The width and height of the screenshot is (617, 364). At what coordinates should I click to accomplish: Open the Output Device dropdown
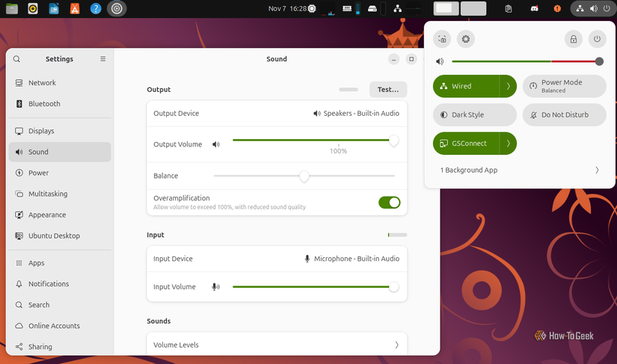277,113
